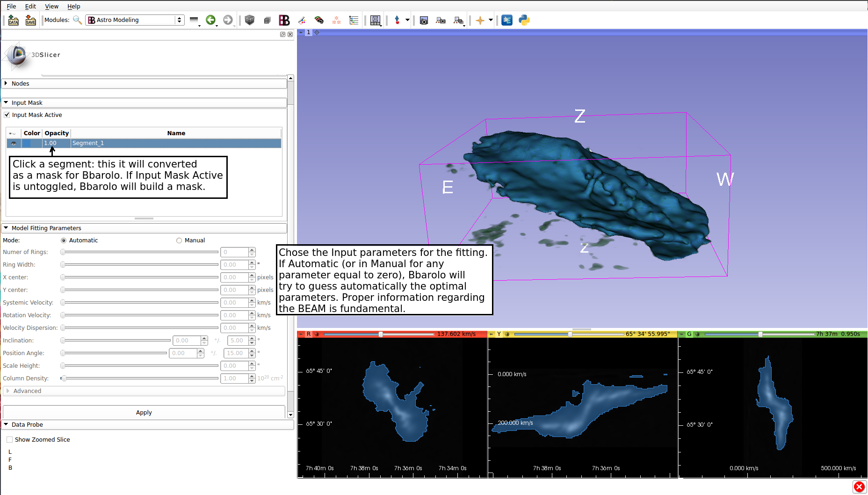Toggle visibility eye of Segment_1
The image size is (868, 495).
14,143
